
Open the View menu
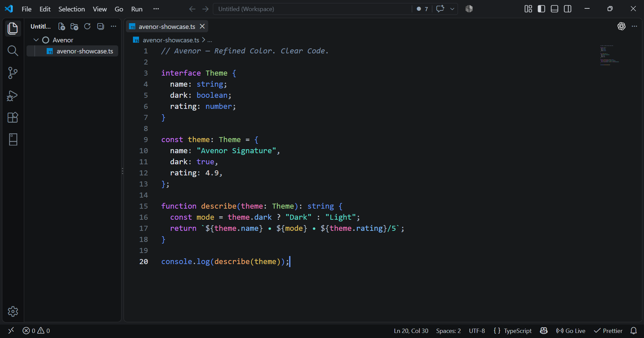click(100, 9)
